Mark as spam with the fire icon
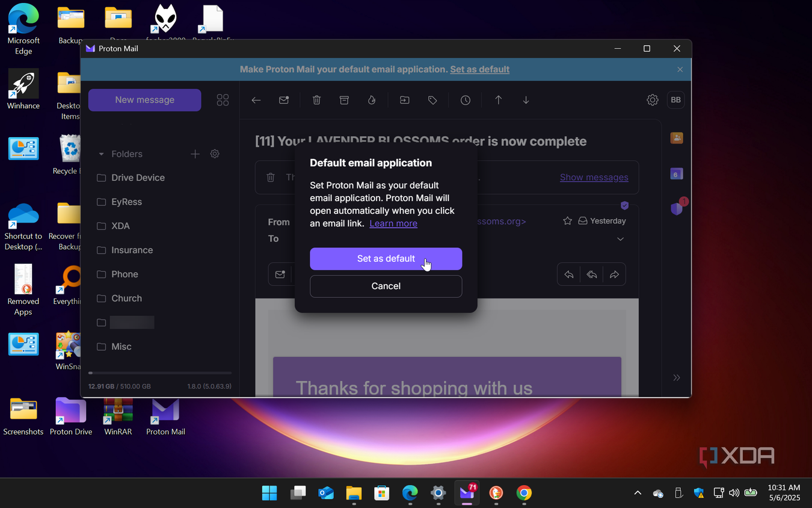Image resolution: width=812 pixels, height=508 pixels. [372, 101]
